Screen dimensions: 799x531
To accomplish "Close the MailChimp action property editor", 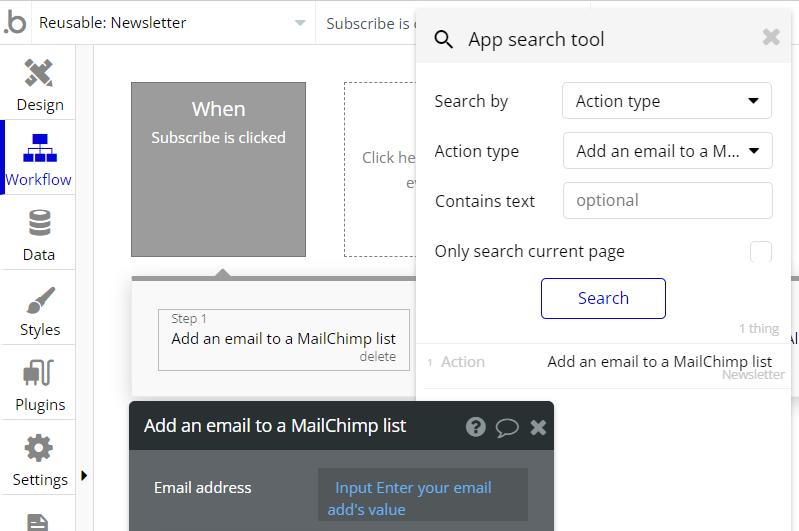I will click(538, 427).
